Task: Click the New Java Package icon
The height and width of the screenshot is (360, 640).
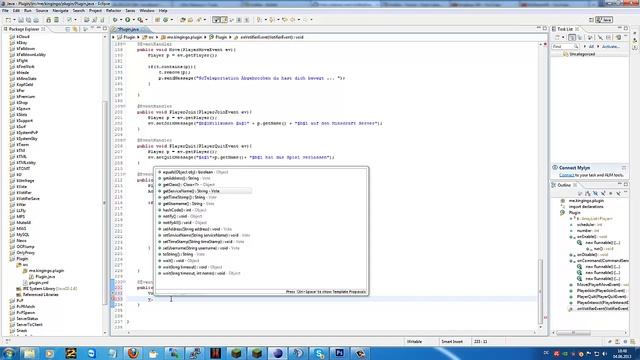Action: click(157, 20)
